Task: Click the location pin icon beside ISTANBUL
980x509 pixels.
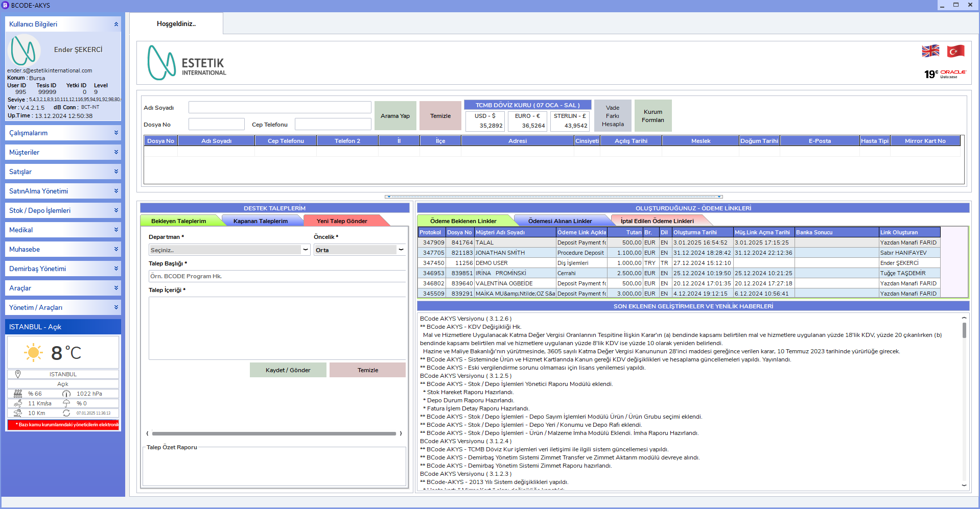Action: click(18, 374)
